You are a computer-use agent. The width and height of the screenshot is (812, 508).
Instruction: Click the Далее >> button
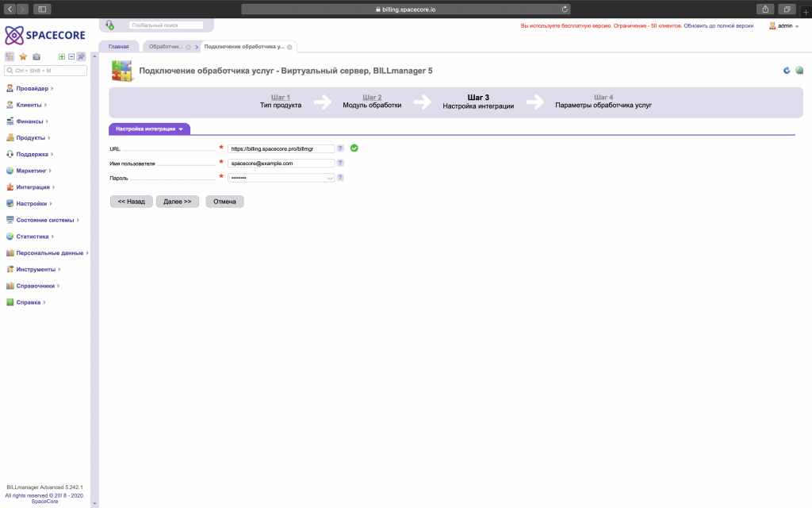178,202
